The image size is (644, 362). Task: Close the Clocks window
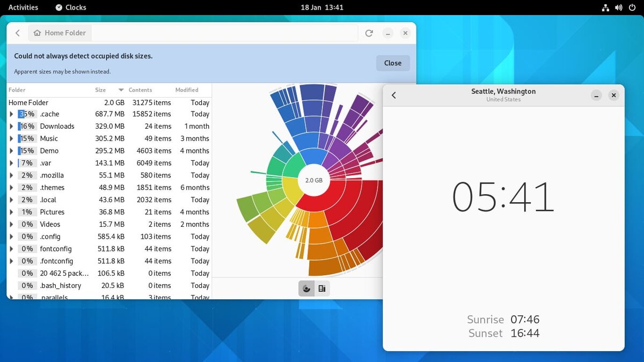(614, 95)
